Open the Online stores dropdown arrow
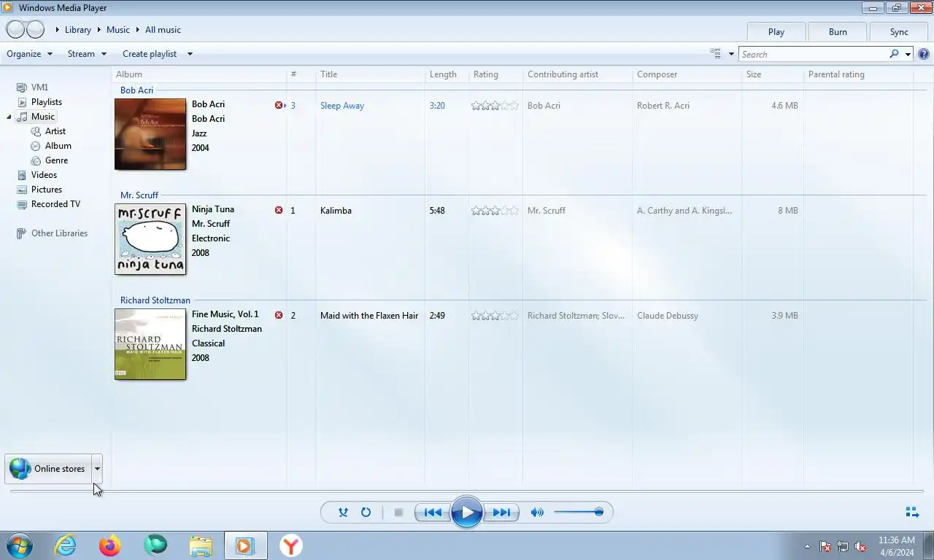The width and height of the screenshot is (934, 560). pyautogui.click(x=97, y=469)
